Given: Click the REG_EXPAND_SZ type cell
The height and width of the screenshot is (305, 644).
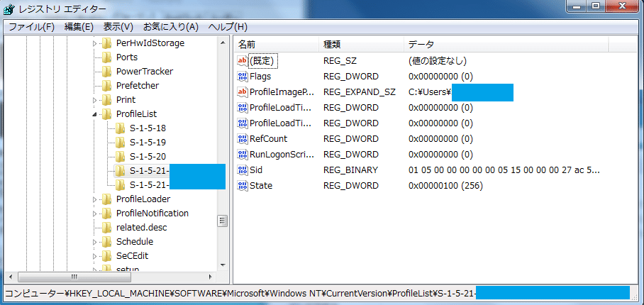Looking at the screenshot, I should click(x=360, y=92).
